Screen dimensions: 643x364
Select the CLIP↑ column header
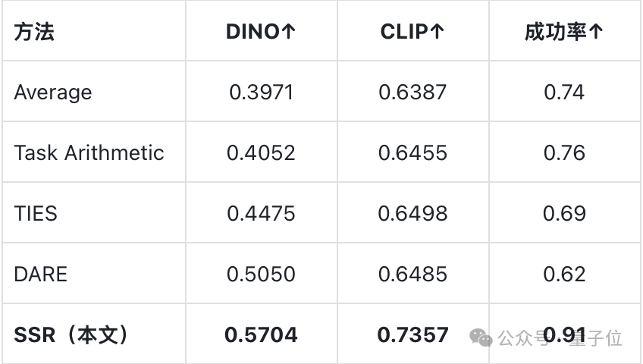point(412,32)
